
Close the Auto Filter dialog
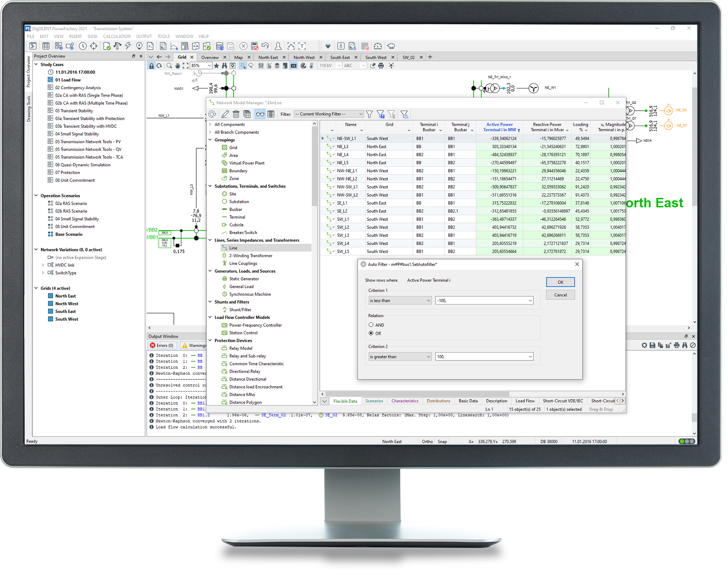pyautogui.click(x=578, y=265)
